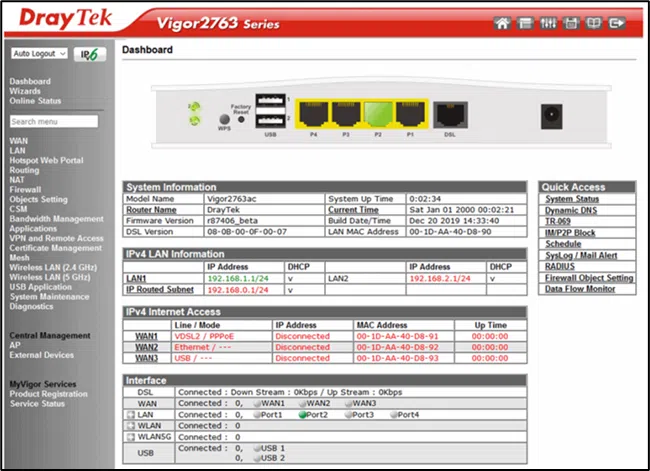The image size is (650, 471).
Task: Expand the WLAN5G row in Interface table
Action: [130, 437]
